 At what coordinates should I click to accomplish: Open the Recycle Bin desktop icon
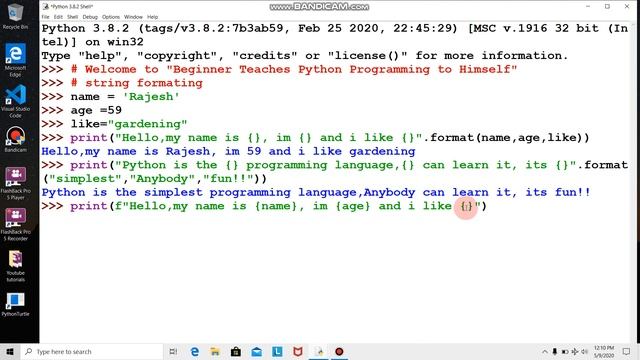click(15, 17)
